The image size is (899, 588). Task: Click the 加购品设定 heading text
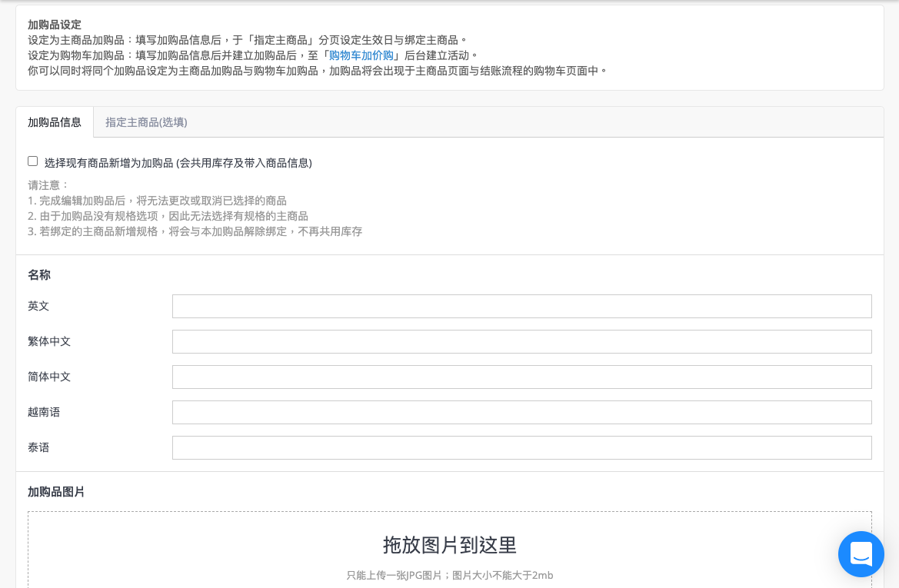[x=55, y=25]
